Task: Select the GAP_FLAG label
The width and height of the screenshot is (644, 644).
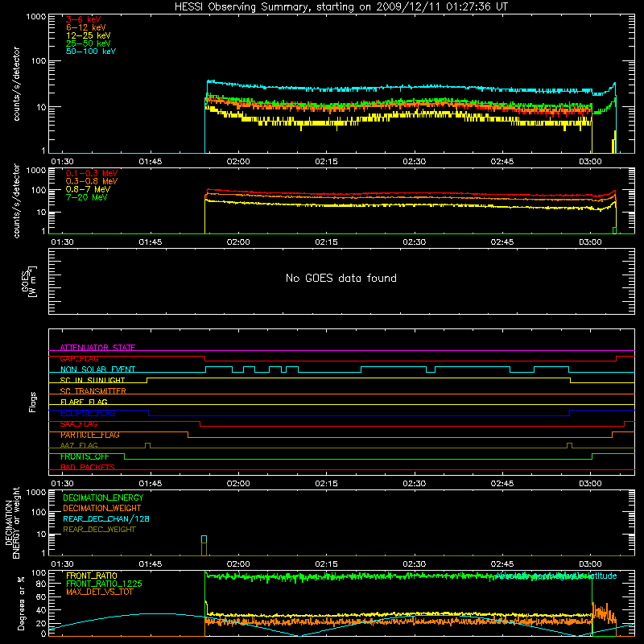Action: pyautogui.click(x=79, y=358)
